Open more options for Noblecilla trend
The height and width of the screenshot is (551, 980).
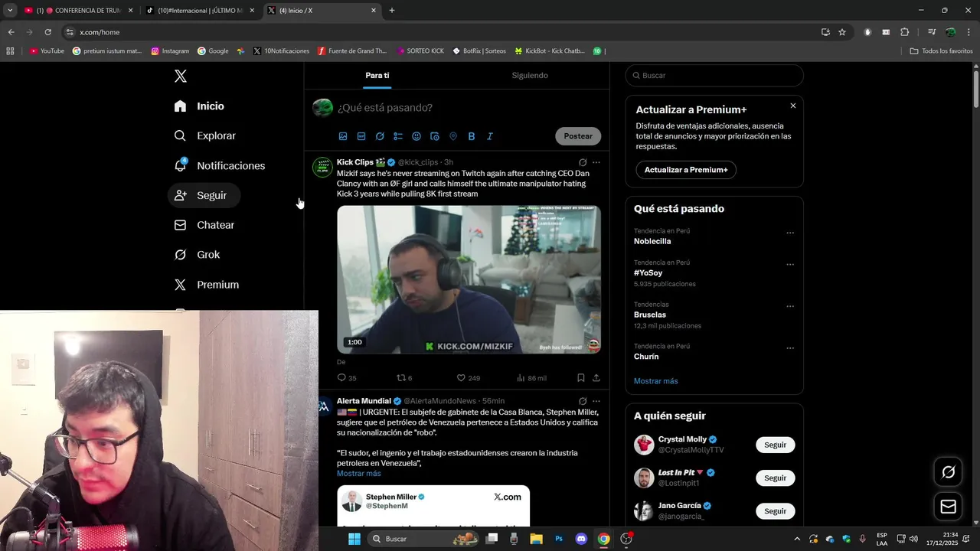click(x=790, y=233)
